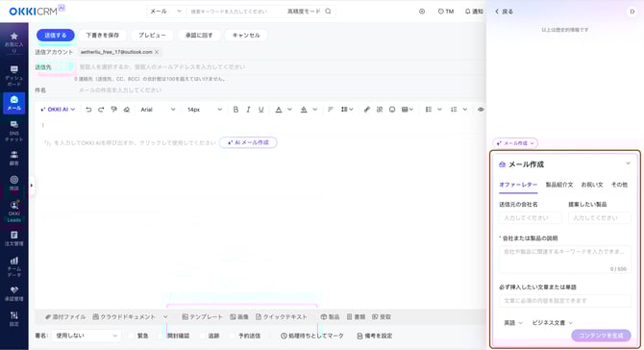Click the Redo icon in editor toolbar
Viewport: 644px width, 350px height.
(x=101, y=110)
